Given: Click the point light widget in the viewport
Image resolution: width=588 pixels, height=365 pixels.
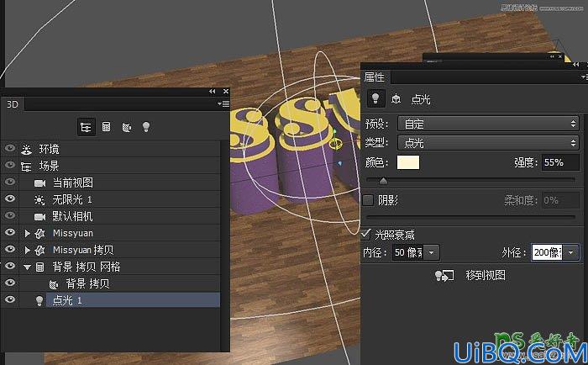Looking at the screenshot, I should 335,143.
